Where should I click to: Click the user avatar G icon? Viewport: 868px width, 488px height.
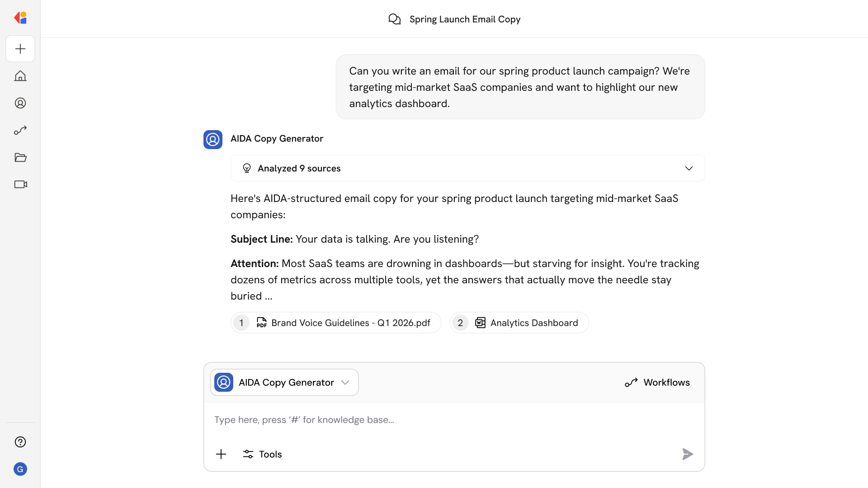20,469
